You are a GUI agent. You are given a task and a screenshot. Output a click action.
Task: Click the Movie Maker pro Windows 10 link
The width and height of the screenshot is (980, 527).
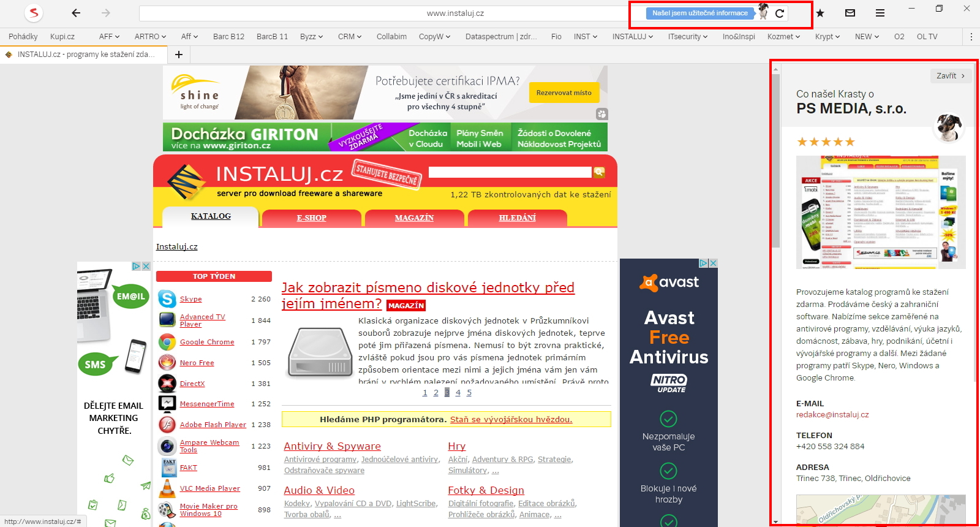[209, 510]
